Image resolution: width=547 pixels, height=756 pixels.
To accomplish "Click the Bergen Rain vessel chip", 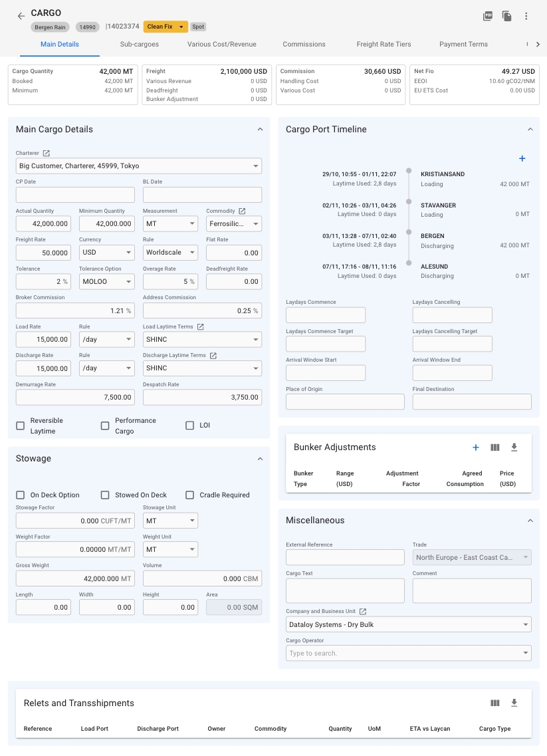I will point(51,27).
